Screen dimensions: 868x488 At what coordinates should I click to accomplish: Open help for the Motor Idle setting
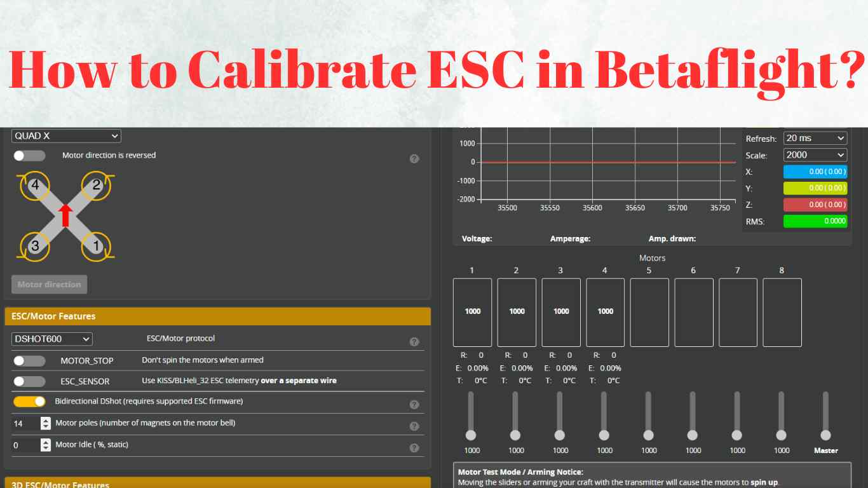(x=414, y=447)
